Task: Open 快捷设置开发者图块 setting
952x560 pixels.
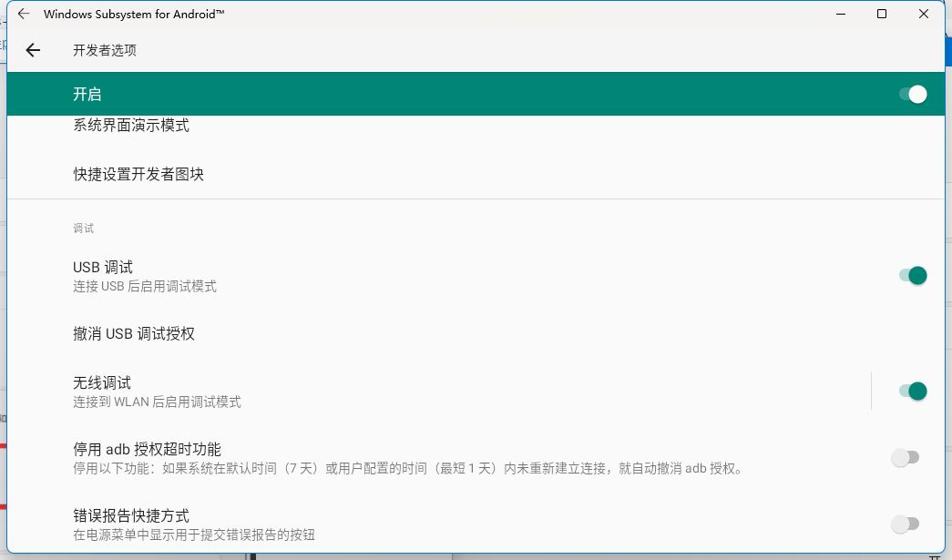Action: pos(476,175)
